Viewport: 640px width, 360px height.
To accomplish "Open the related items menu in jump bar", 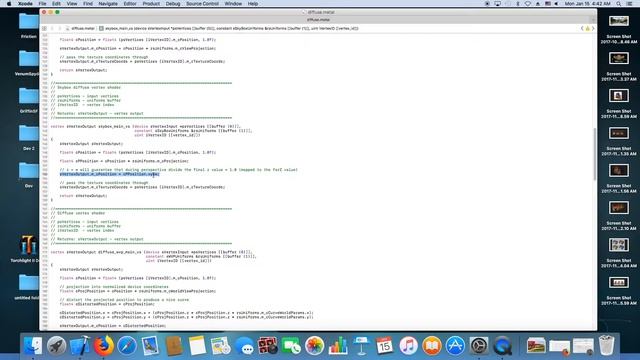I will (44, 29).
